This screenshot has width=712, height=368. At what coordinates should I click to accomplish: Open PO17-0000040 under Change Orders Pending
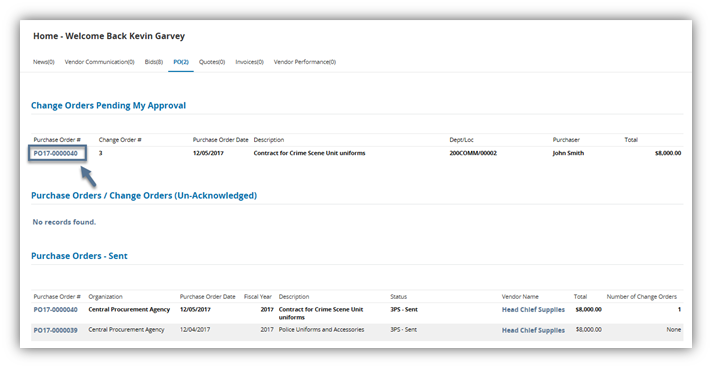(x=55, y=154)
